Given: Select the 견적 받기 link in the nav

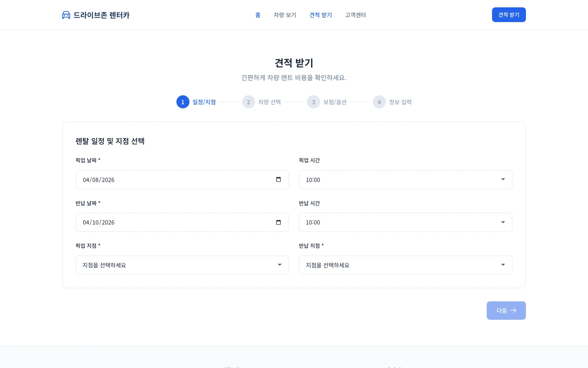Looking at the screenshot, I should point(321,15).
